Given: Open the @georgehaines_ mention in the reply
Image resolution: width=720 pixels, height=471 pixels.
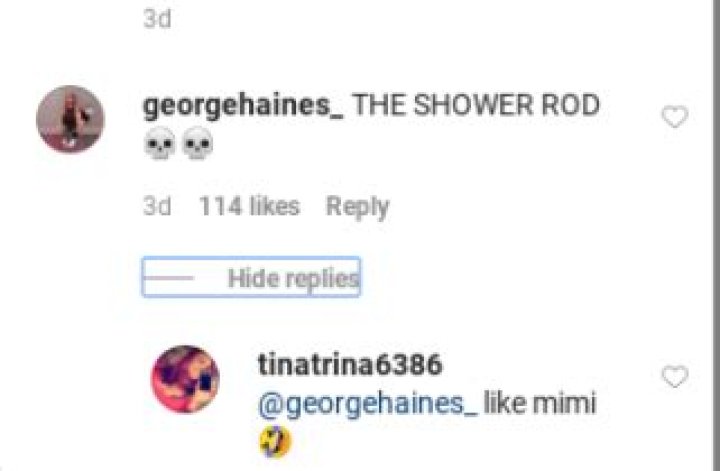Looking at the screenshot, I should (x=368, y=404).
